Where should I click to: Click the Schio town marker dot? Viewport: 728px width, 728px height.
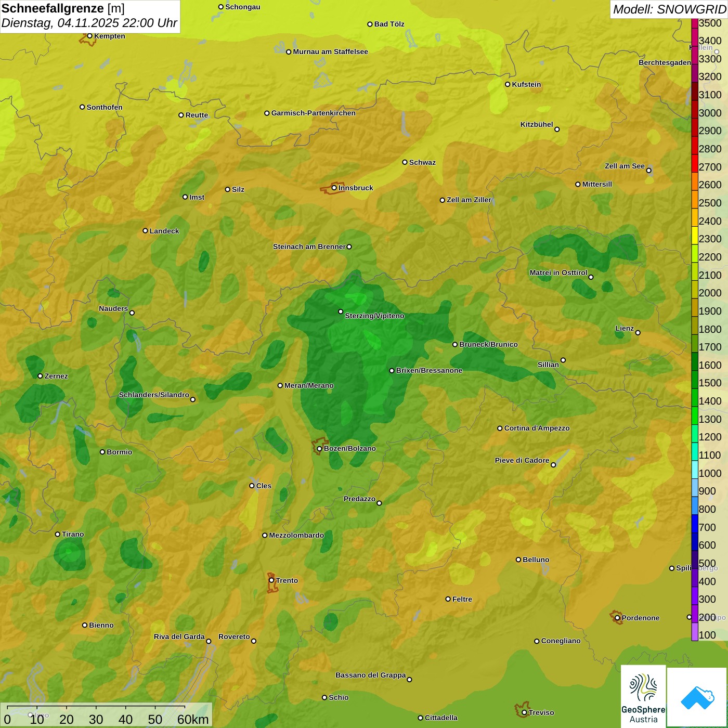pos(324,697)
